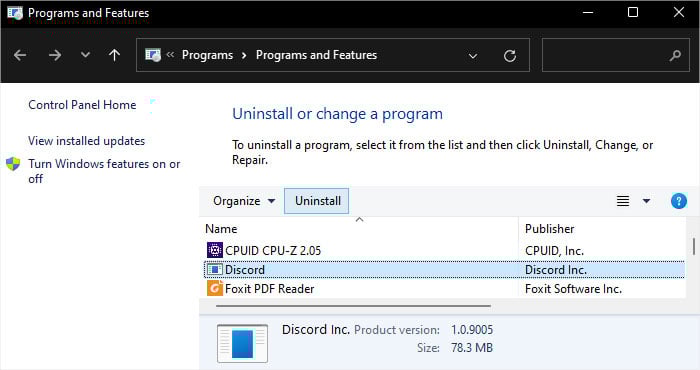Viewport: 700px width, 370px height.
Task: Click the shield icon for Windows features
Action: (13, 164)
